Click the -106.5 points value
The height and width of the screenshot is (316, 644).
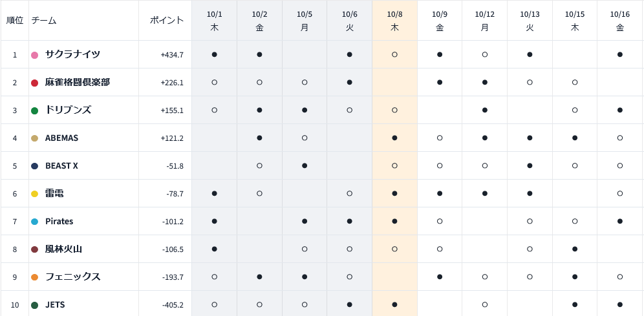[x=173, y=249]
